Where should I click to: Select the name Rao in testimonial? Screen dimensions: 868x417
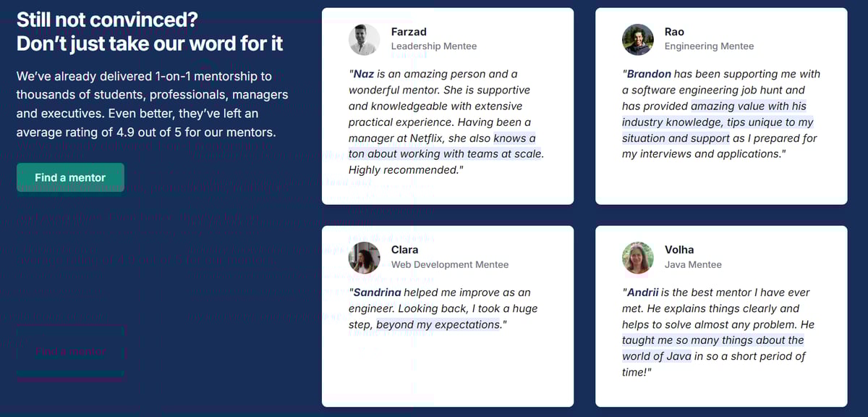[674, 32]
